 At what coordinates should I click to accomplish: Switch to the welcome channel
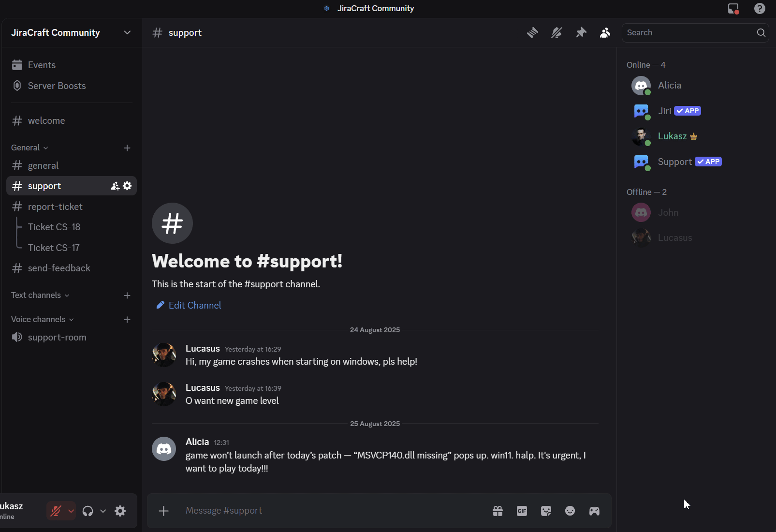(72, 120)
